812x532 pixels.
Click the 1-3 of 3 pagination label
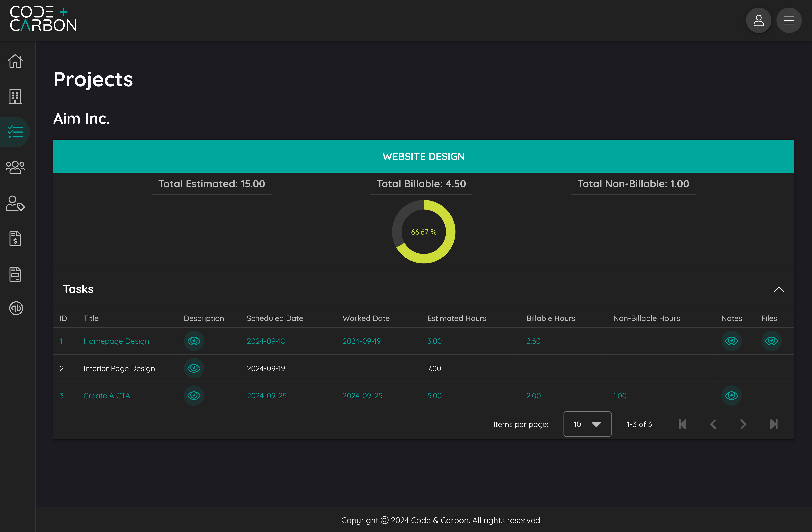(x=639, y=424)
